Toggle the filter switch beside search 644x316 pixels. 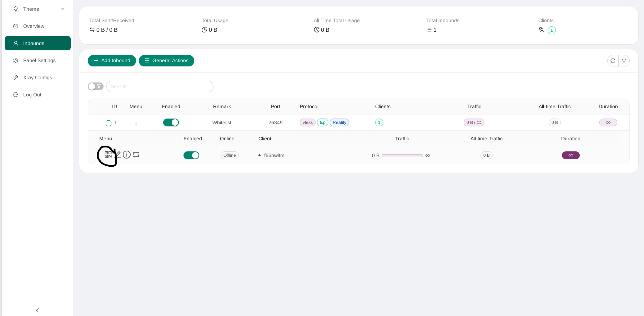point(96,86)
